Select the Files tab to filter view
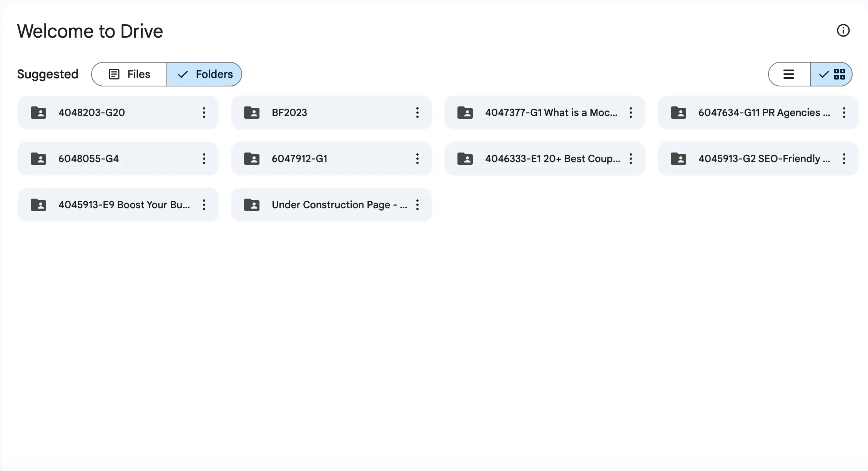868x471 pixels. tap(128, 74)
